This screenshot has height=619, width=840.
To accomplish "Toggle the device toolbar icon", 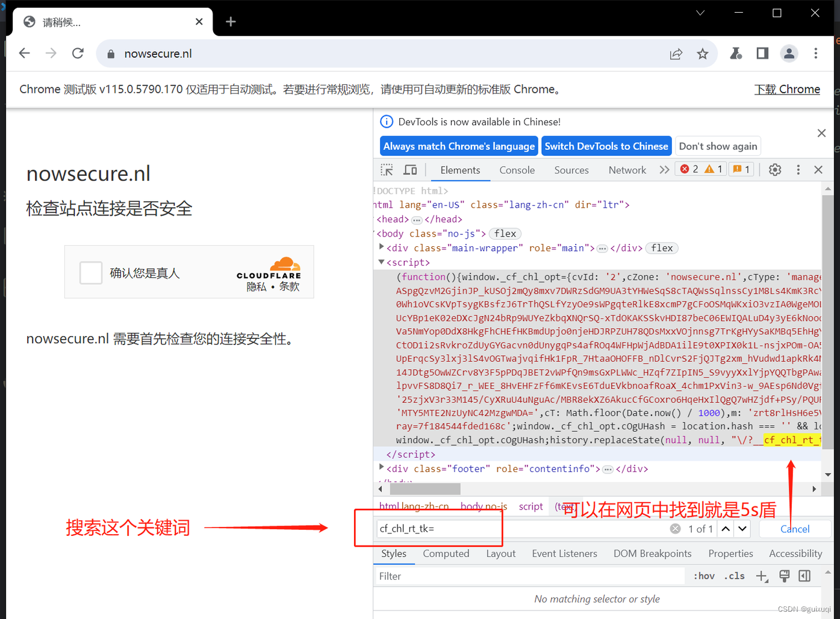I will pos(410,170).
